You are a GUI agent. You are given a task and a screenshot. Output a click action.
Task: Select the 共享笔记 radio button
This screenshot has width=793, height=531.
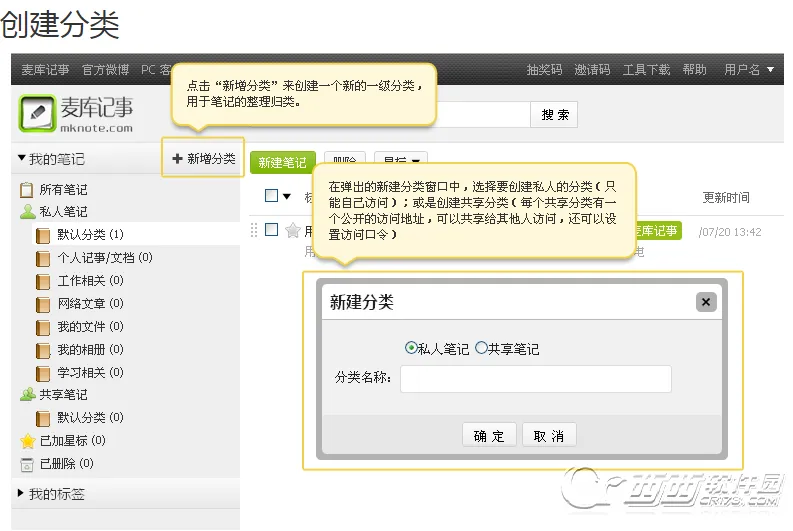pos(481,348)
